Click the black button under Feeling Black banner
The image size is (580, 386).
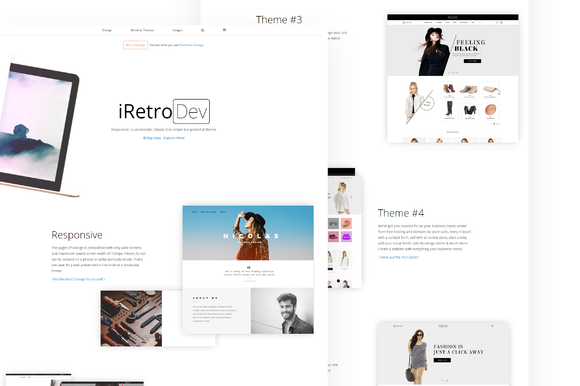coord(472,61)
